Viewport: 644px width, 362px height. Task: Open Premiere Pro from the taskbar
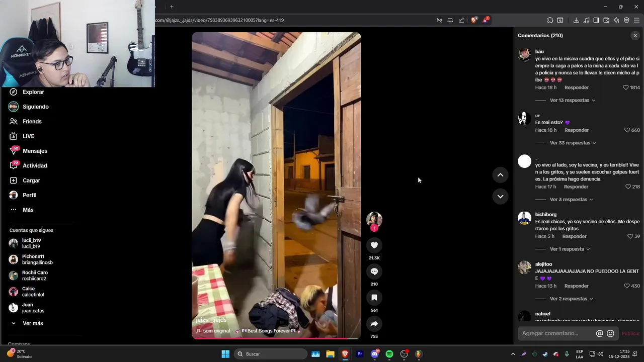click(360, 354)
